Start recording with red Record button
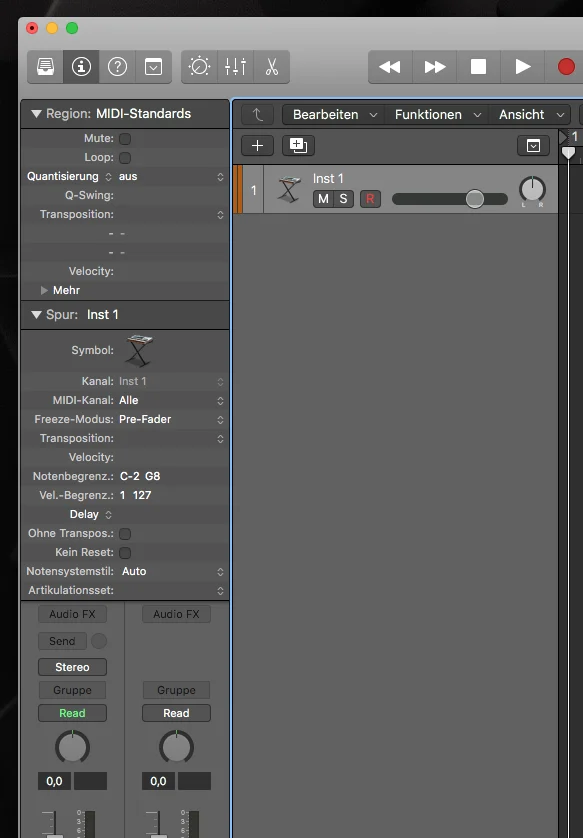The width and height of the screenshot is (583, 838). point(565,67)
